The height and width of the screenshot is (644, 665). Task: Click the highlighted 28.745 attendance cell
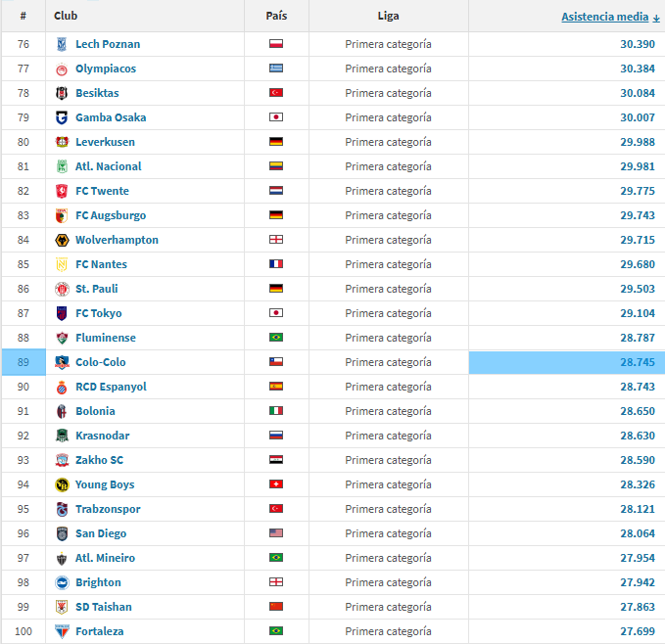coord(566,362)
